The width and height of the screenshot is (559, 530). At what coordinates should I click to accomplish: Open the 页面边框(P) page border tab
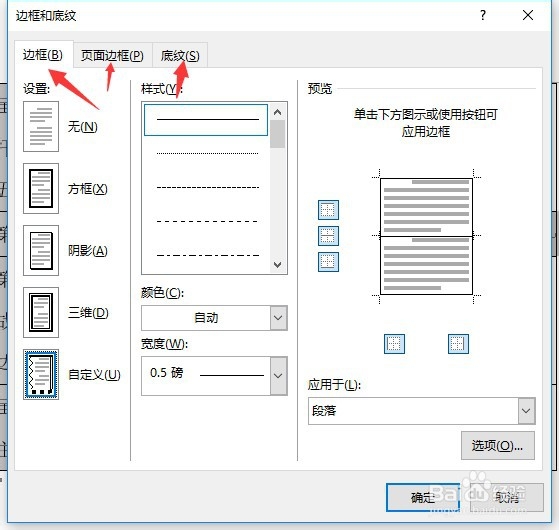(x=113, y=56)
